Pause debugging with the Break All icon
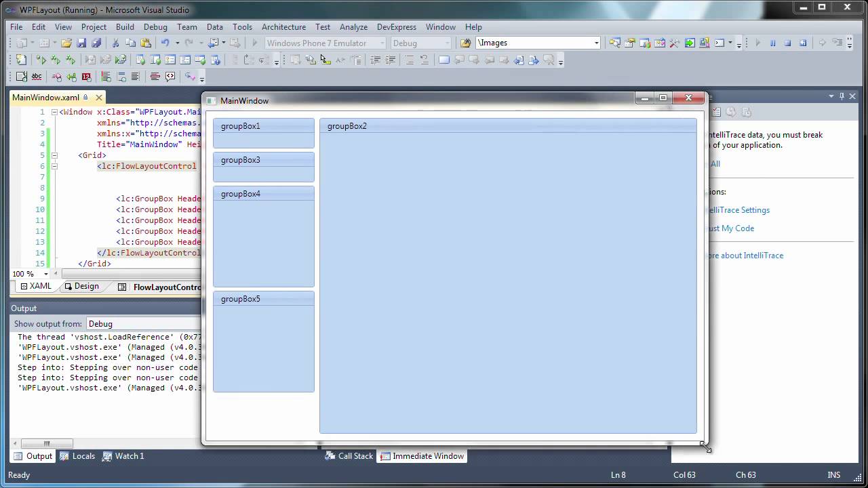 pyautogui.click(x=772, y=43)
